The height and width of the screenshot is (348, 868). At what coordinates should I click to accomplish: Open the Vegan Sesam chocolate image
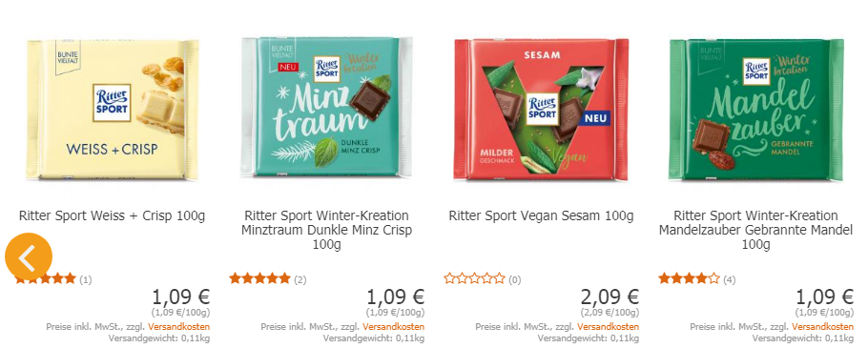click(542, 109)
